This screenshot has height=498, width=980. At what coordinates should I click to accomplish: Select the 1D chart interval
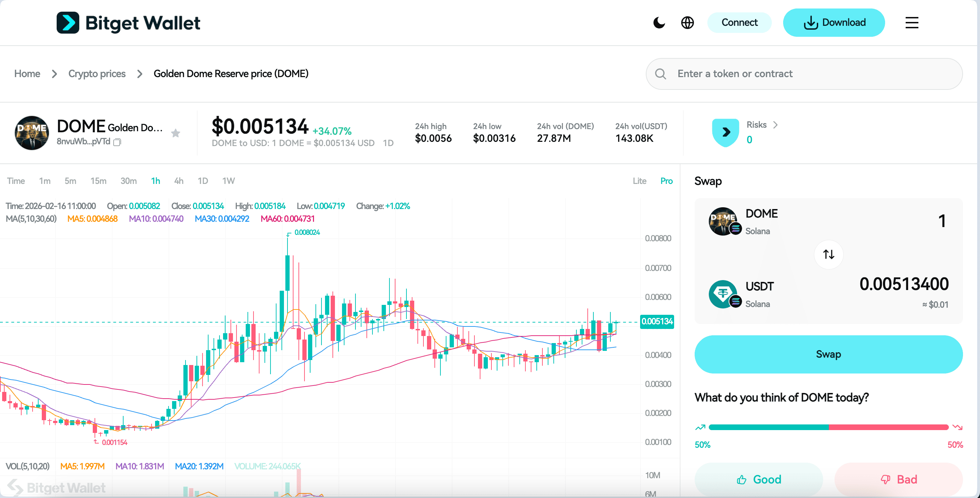[203, 181]
